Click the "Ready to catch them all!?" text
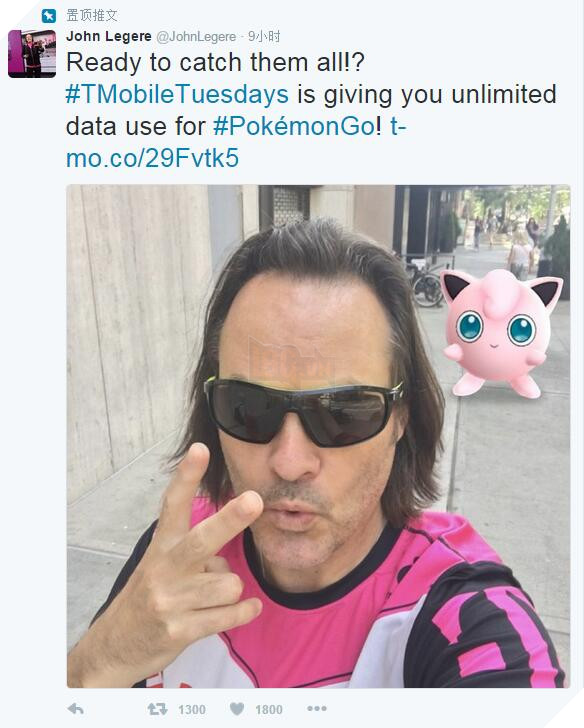Image resolution: width=584 pixels, height=728 pixels. pyautogui.click(x=215, y=62)
